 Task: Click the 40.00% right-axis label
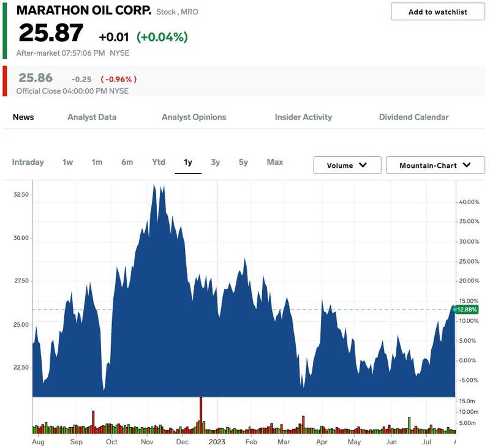(469, 202)
